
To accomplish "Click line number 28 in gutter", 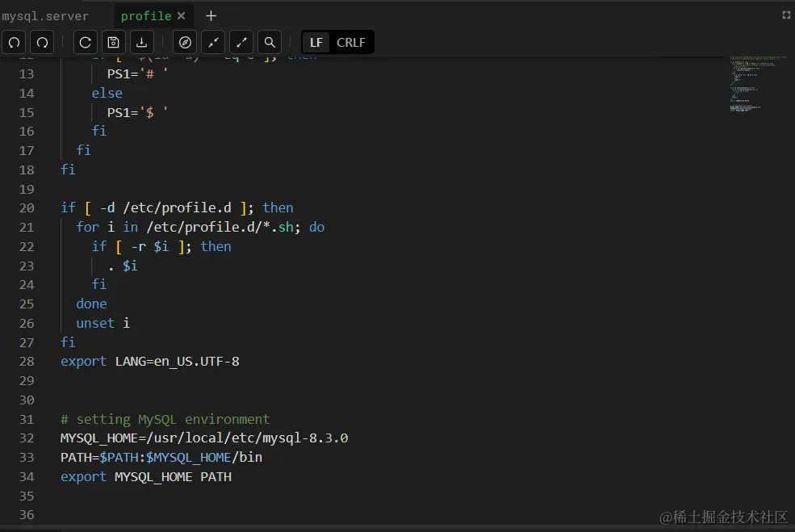I will 27,361.
